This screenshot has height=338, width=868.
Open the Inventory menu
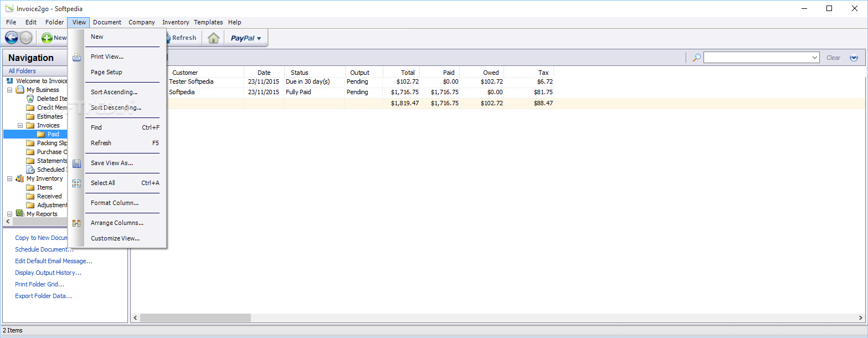pyautogui.click(x=176, y=22)
